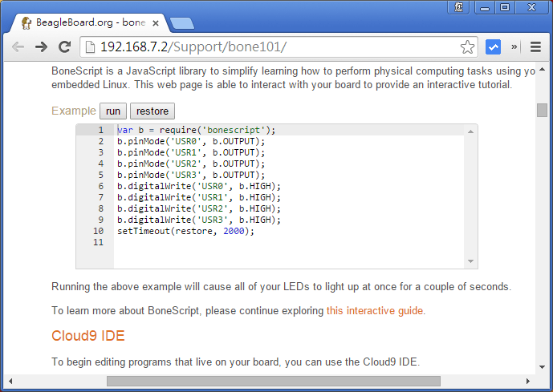Click the 'To begin editing programs' sentence
Image resolution: width=553 pixels, height=392 pixels.
(236, 362)
